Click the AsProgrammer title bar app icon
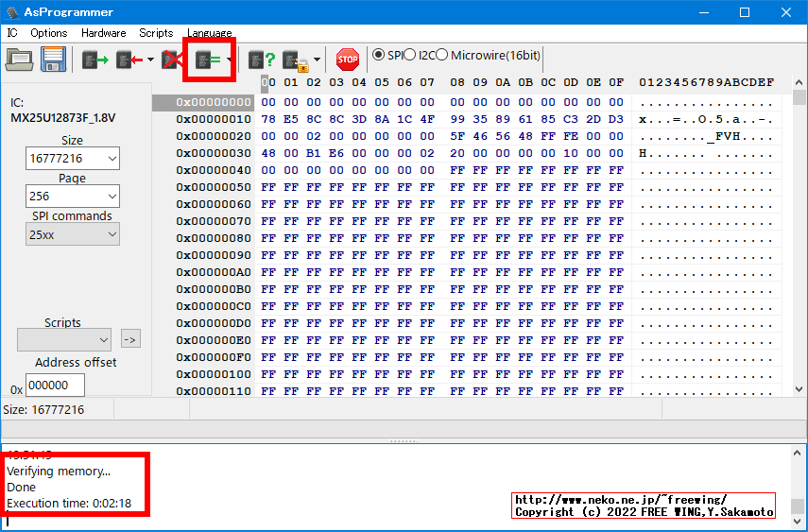 [11, 12]
